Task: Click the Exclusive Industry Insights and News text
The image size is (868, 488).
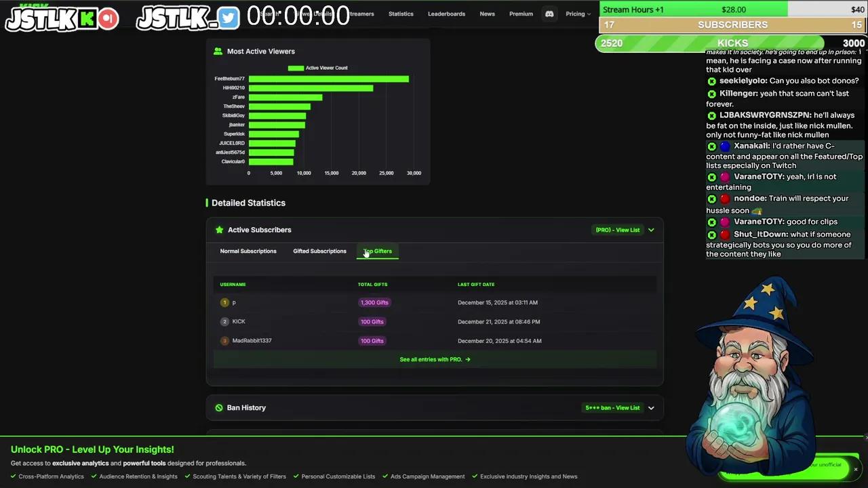Action: pyautogui.click(x=529, y=476)
